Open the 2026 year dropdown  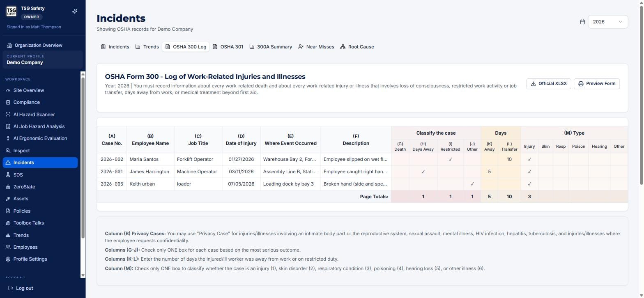(x=608, y=22)
